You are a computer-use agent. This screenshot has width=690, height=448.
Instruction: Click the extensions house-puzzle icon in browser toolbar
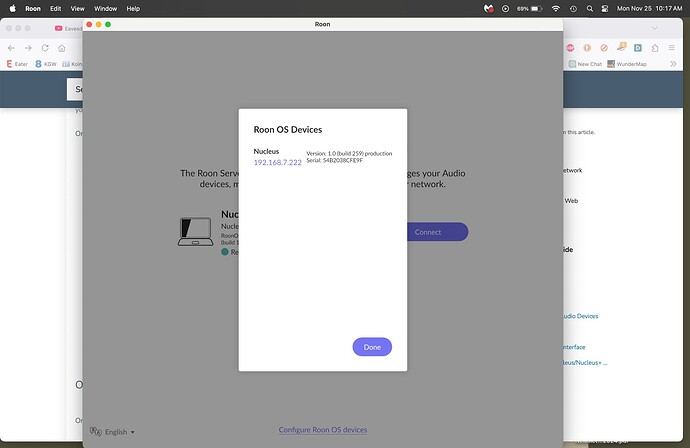pos(655,48)
